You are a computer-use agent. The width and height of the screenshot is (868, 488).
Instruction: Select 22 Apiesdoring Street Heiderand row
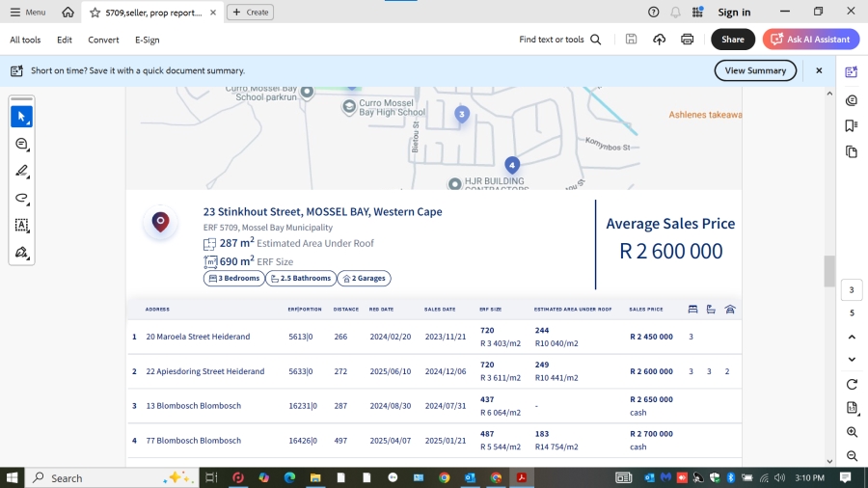[x=434, y=371]
